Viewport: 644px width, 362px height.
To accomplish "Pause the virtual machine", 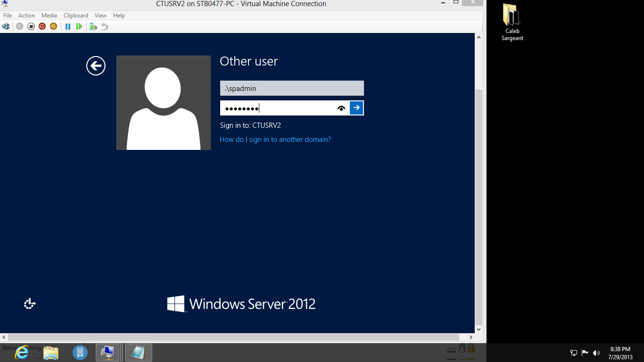I will click(68, 26).
